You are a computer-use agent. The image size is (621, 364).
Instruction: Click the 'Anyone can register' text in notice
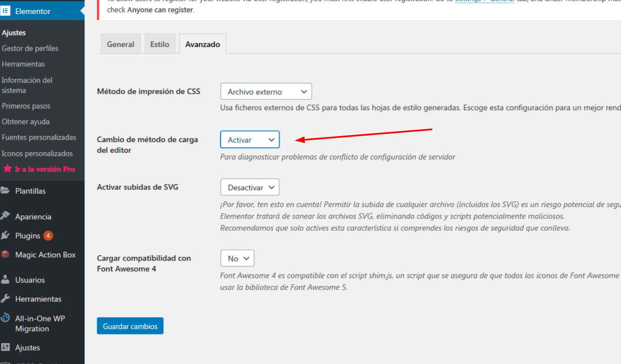click(160, 9)
